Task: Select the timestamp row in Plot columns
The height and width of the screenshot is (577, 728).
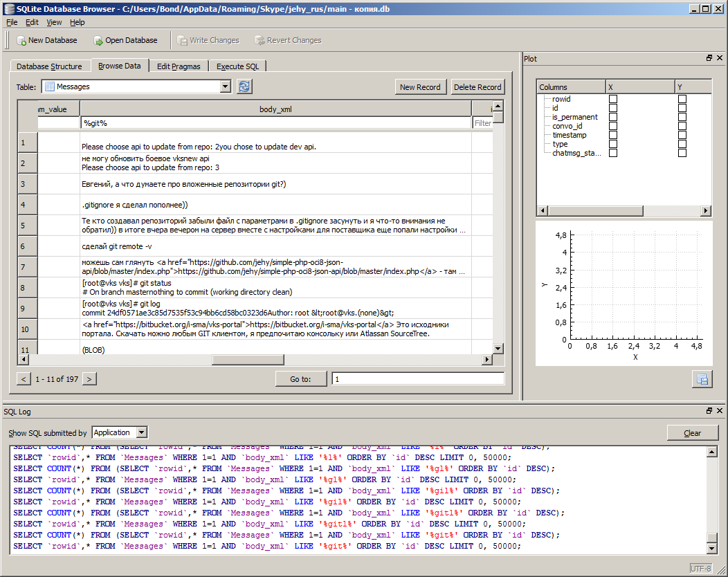Action: [570, 135]
